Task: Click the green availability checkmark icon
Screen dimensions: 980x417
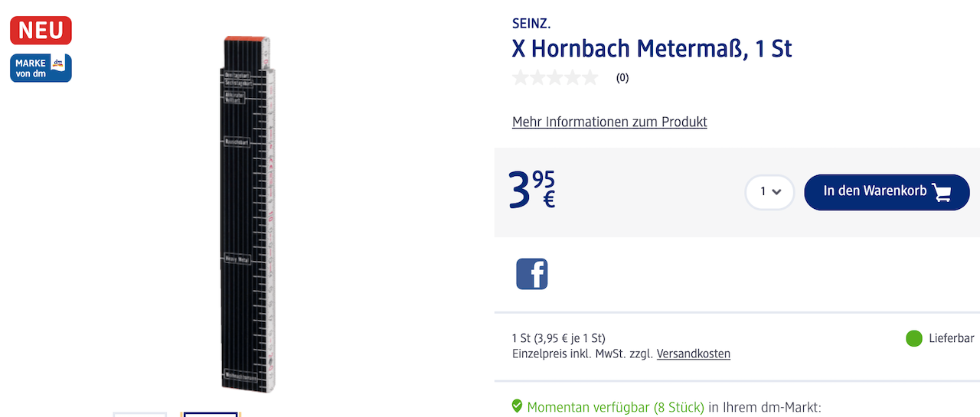Action: click(517, 406)
